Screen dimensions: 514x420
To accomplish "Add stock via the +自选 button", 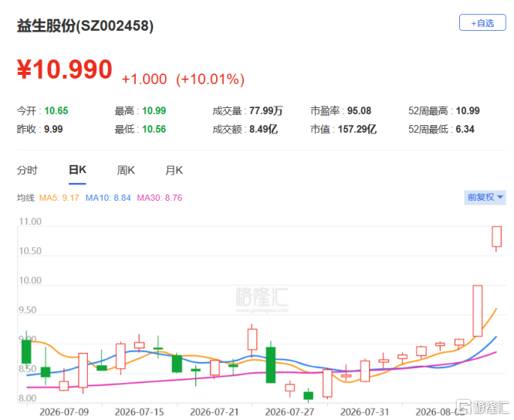I will click(x=482, y=22).
